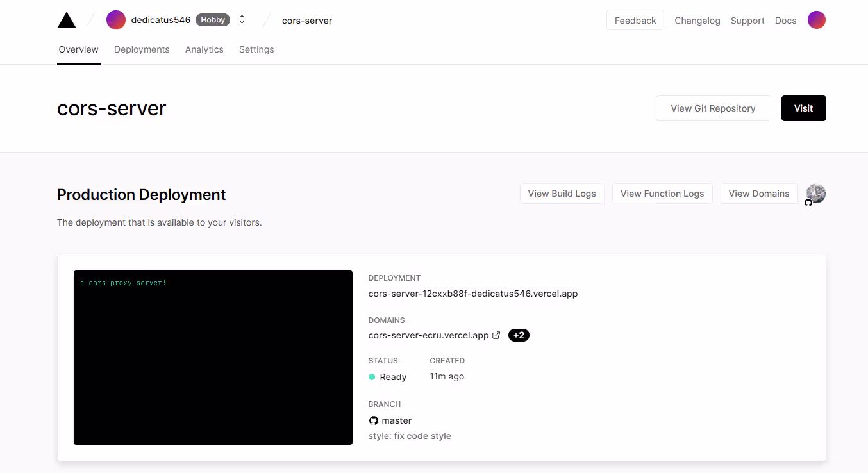Switch to the Settings tab

(256, 49)
